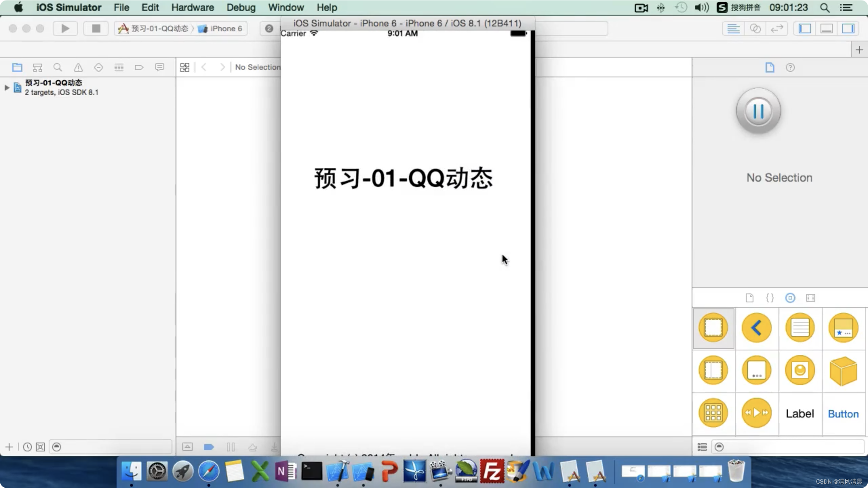
Task: Open the Test navigator diamond icon
Action: click(x=98, y=67)
